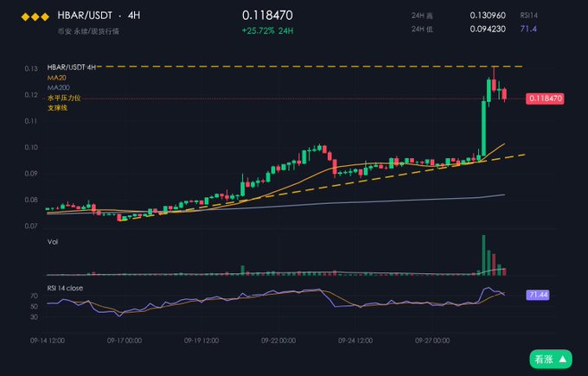This screenshot has height=376, width=588.
Task: Click the tallest green volume bar
Action: (483, 255)
